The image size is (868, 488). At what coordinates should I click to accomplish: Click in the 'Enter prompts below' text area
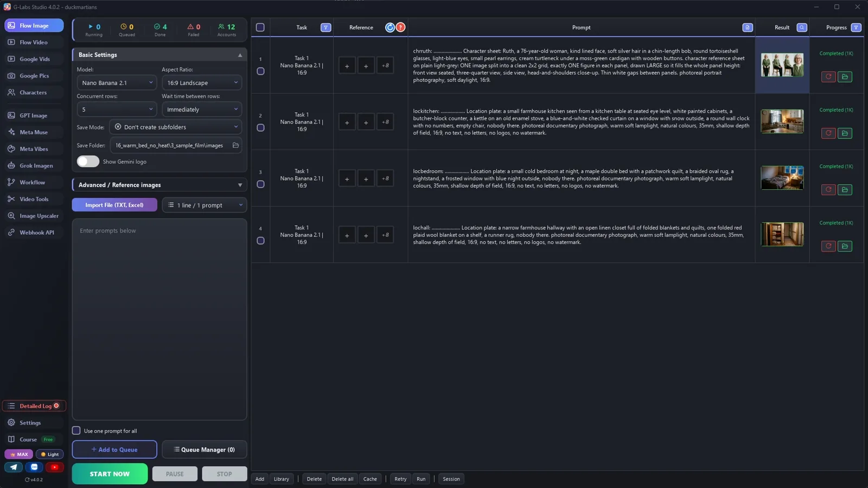point(159,319)
